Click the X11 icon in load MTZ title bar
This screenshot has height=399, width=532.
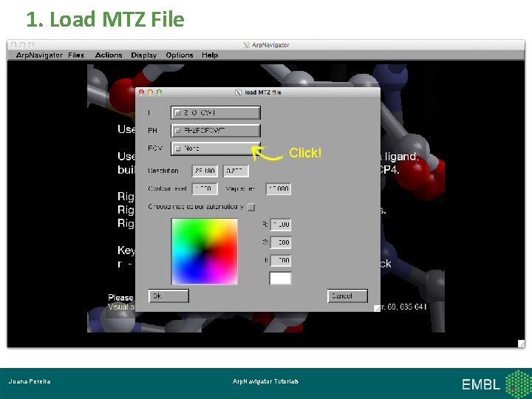(238, 92)
